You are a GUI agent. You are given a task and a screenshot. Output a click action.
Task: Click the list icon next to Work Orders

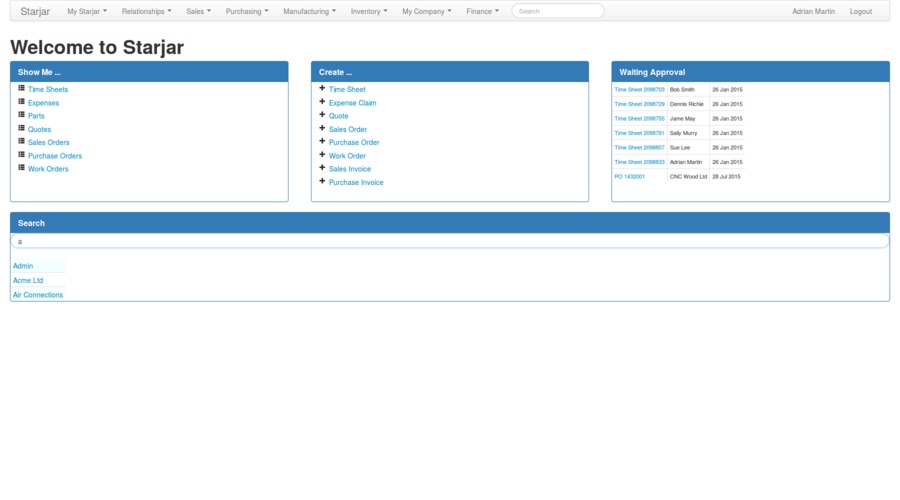tap(22, 168)
